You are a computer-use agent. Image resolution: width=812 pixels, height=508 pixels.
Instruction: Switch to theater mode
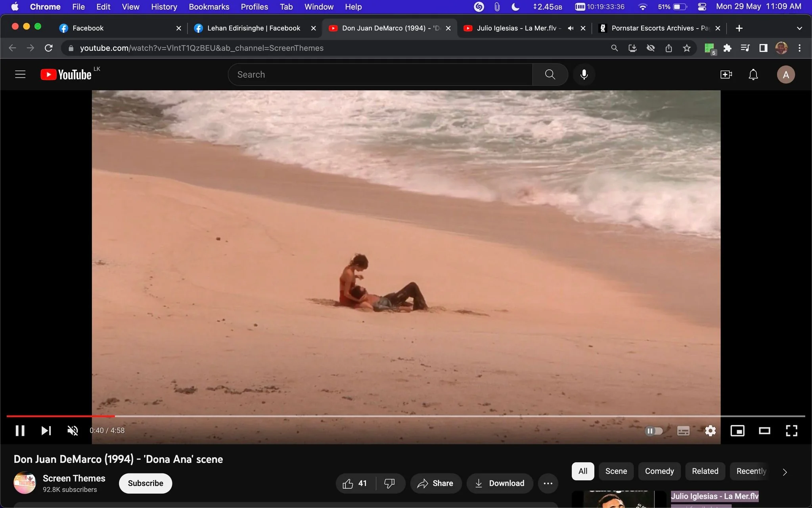pos(764,431)
